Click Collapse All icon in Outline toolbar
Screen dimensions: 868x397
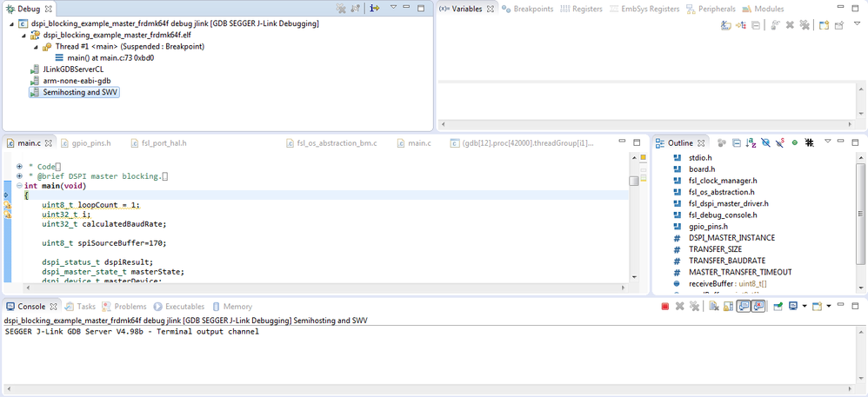click(x=737, y=142)
